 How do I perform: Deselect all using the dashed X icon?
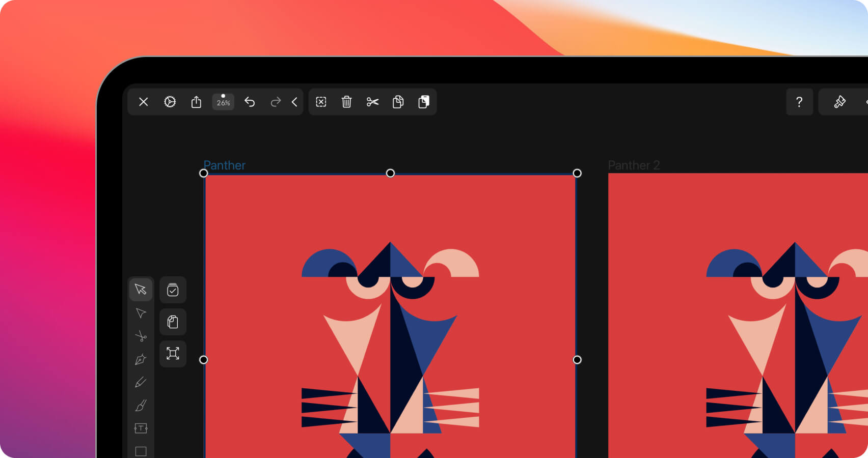[x=321, y=102]
